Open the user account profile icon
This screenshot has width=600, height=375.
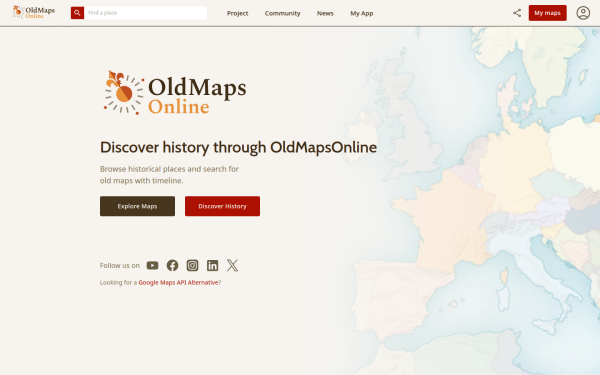tap(583, 13)
